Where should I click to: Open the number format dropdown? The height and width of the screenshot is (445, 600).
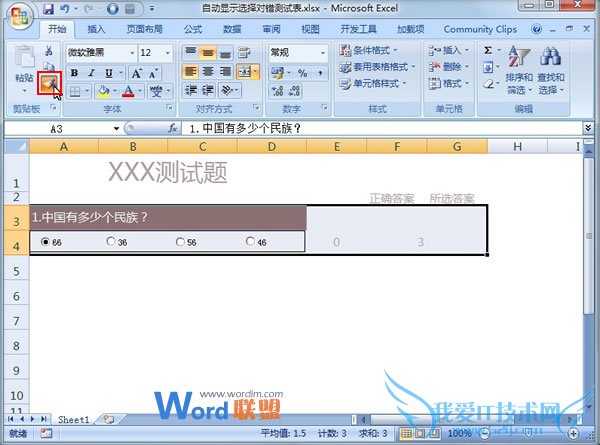tap(323, 52)
